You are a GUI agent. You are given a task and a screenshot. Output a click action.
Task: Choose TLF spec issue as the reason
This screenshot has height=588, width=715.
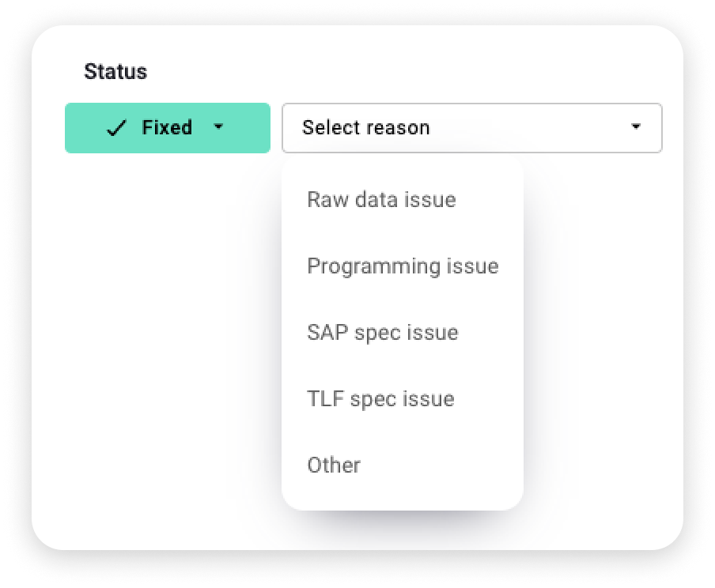381,399
